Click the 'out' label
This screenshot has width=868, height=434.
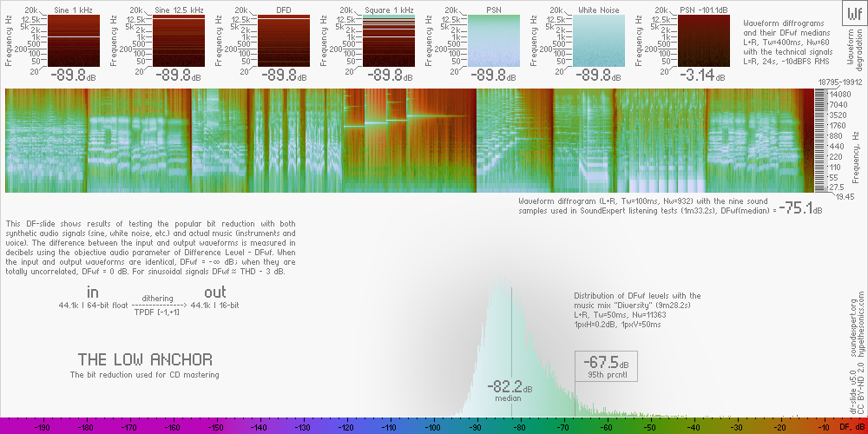tap(214, 292)
